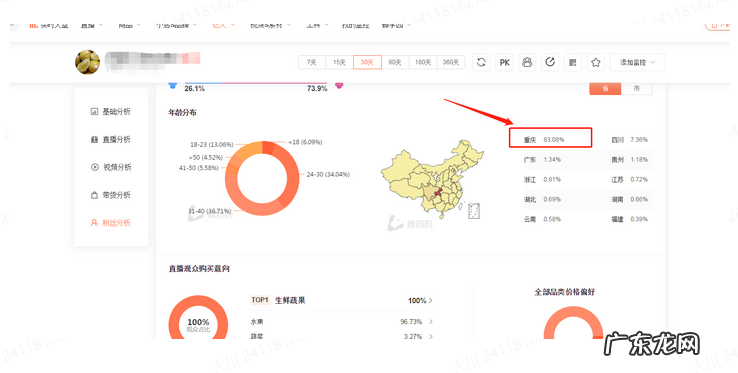Click the 粉丝分析 person icon

pos(94,223)
